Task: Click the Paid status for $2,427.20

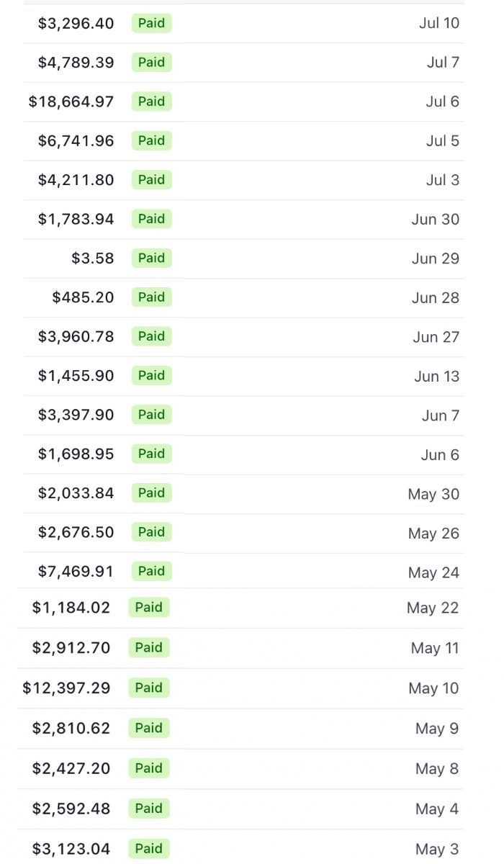Action: (148, 768)
